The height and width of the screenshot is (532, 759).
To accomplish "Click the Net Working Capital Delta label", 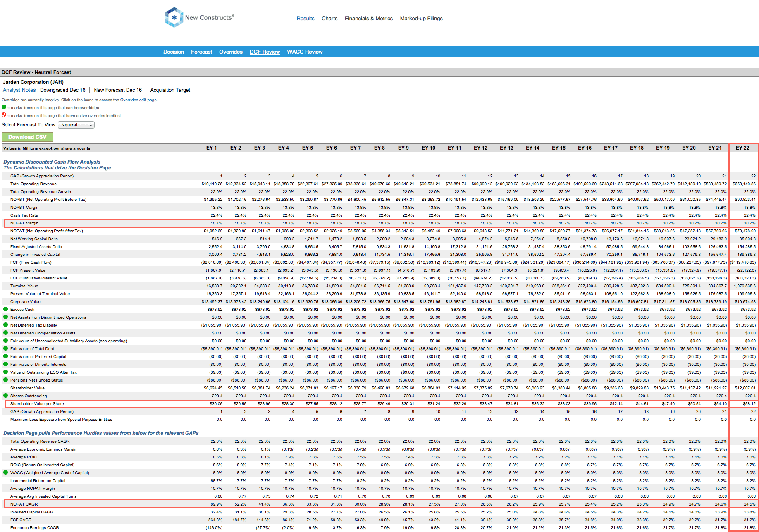I will [34, 239].
